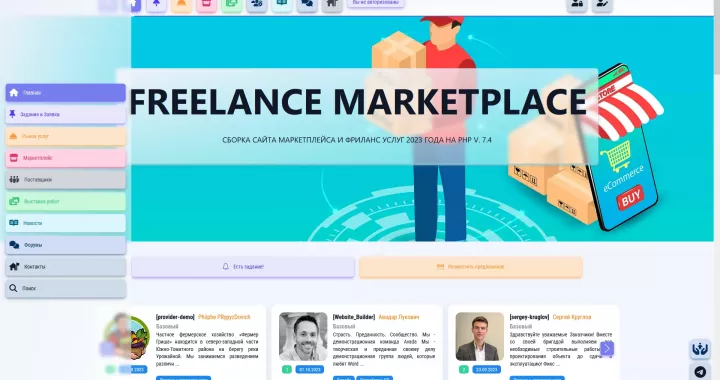
Task: Click the next arrow on the provider carousel
Action: pyautogui.click(x=607, y=348)
